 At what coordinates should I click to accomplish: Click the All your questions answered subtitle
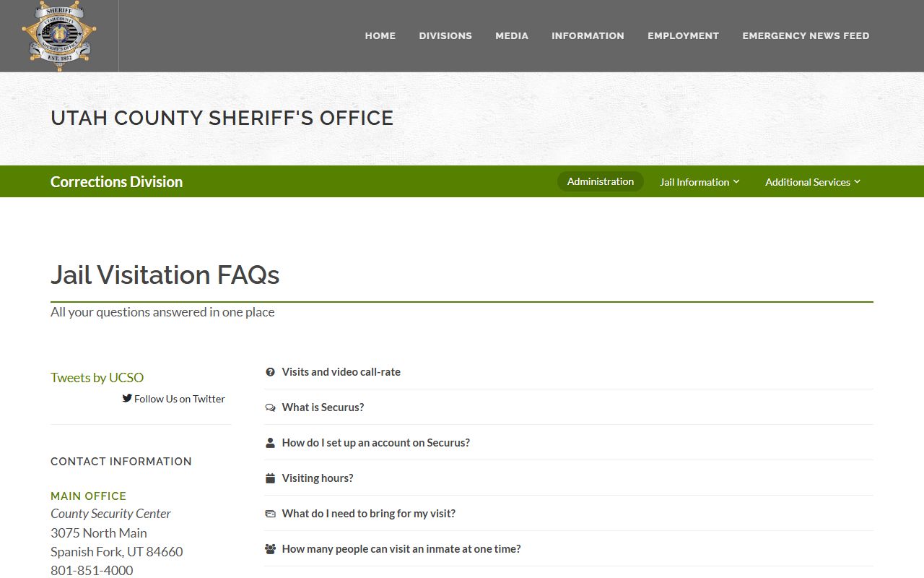(162, 312)
